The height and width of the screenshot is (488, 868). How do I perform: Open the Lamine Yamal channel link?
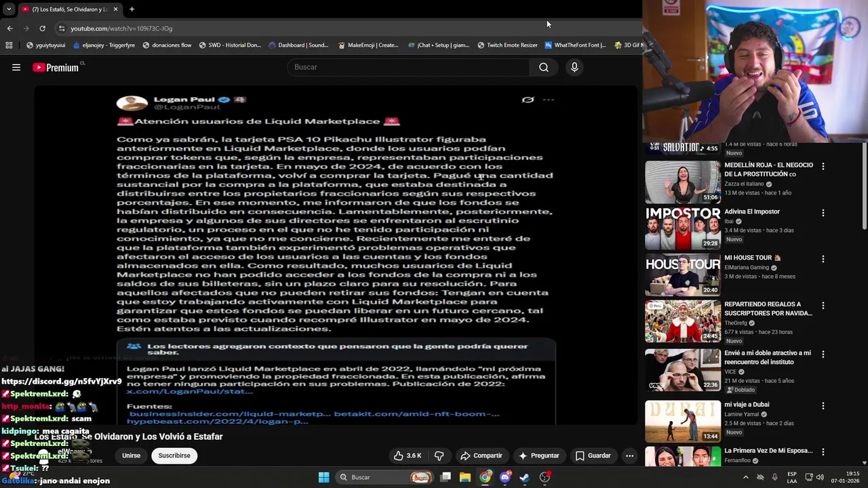tap(741, 414)
